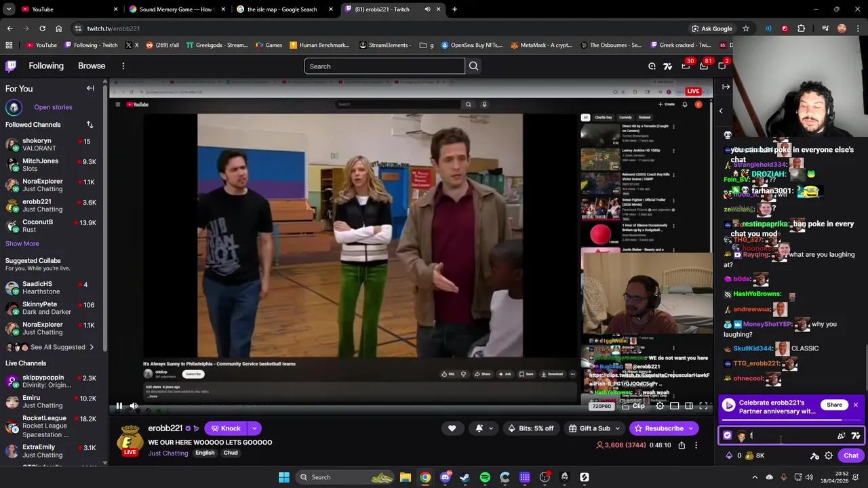
Task: Bookmark this page with star icon
Action: pyautogui.click(x=745, y=28)
